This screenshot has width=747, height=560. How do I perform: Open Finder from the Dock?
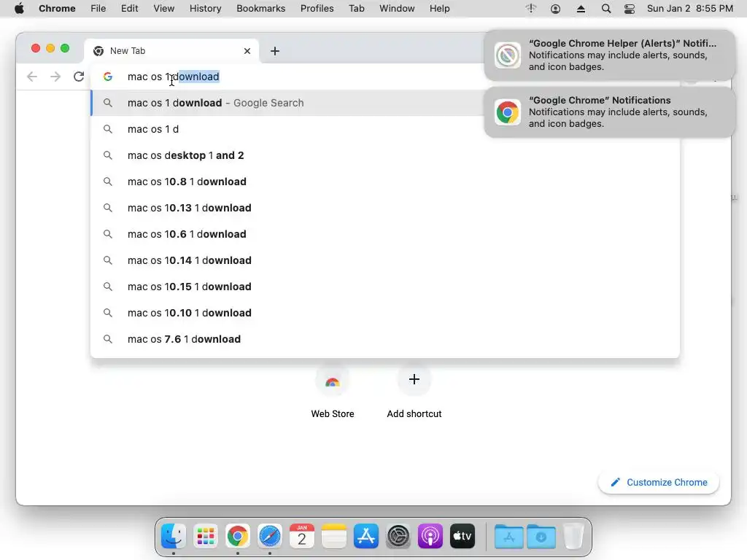coord(174,536)
